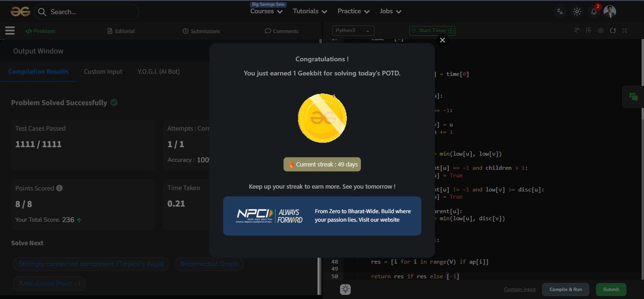
Task: Switch to the Problem tab
Action: click(x=40, y=31)
